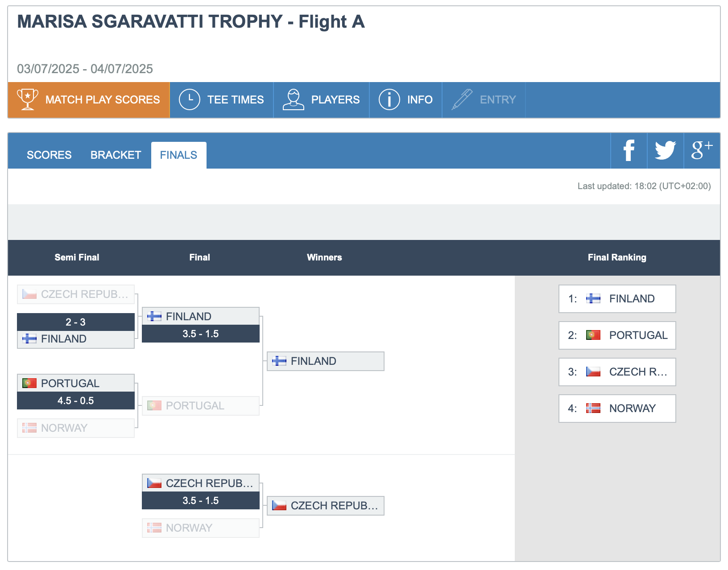Click the pencil icon for Entry
The width and height of the screenshot is (728, 570).
pyautogui.click(x=462, y=99)
